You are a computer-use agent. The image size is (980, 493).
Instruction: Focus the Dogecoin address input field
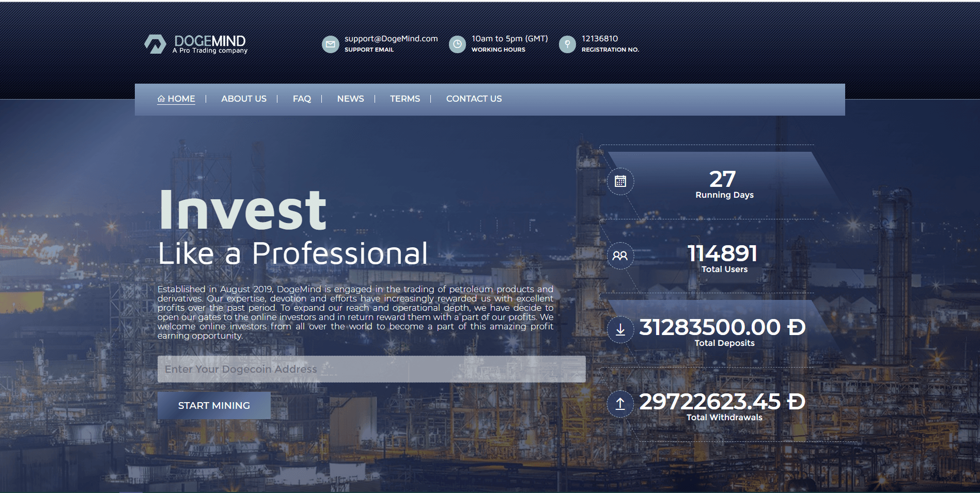[371, 369]
